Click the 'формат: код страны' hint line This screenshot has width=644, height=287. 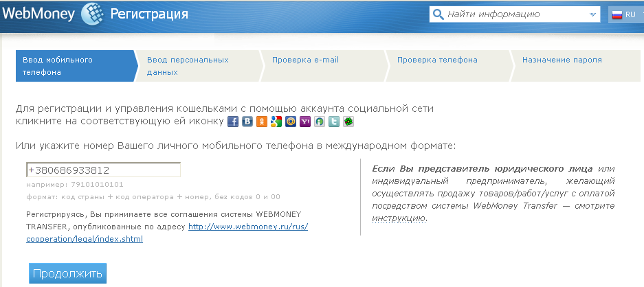153,197
